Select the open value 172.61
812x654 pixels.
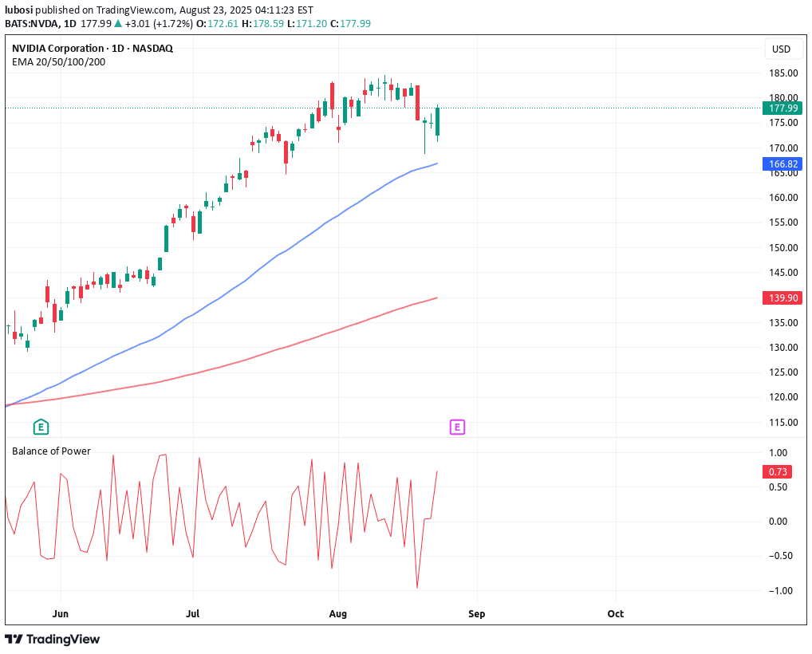pos(223,23)
